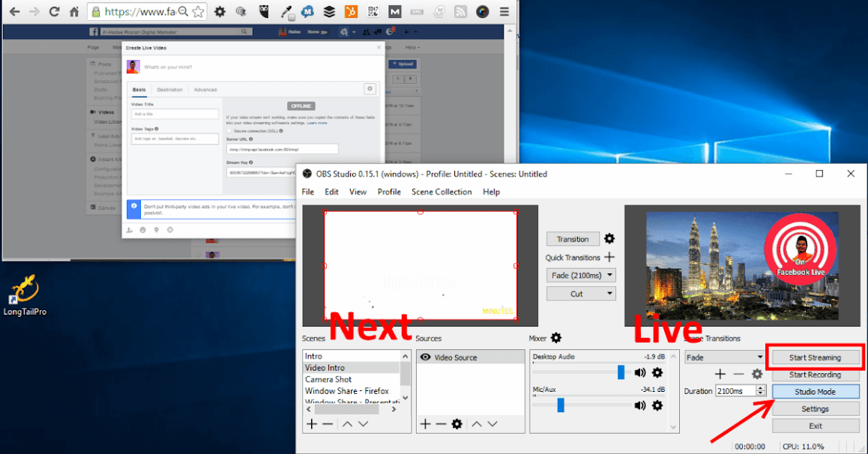Click the Exit button in OBS

(x=816, y=426)
